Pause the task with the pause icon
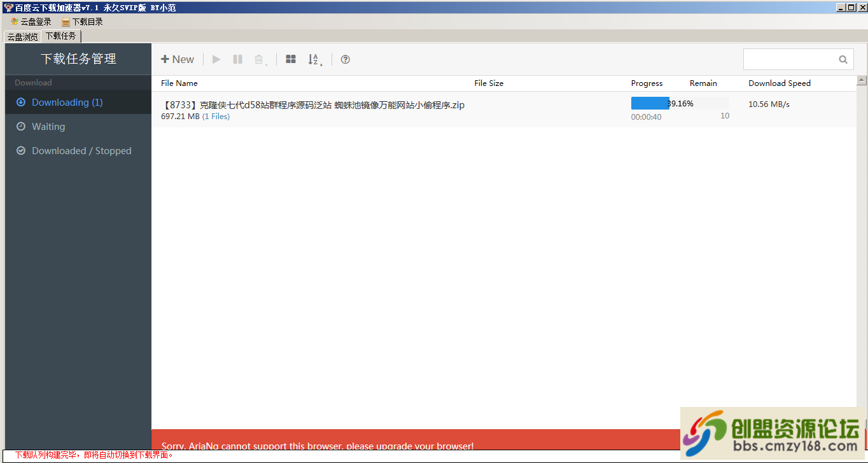Viewport: 868px width, 463px height. tap(237, 59)
